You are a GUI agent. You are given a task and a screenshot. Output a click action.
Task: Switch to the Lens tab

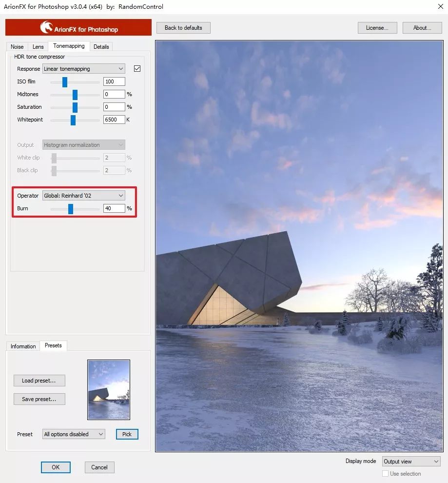(x=38, y=47)
